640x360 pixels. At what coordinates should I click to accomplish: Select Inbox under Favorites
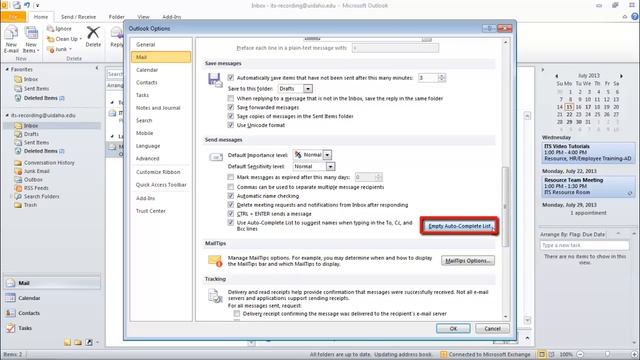coord(31,79)
